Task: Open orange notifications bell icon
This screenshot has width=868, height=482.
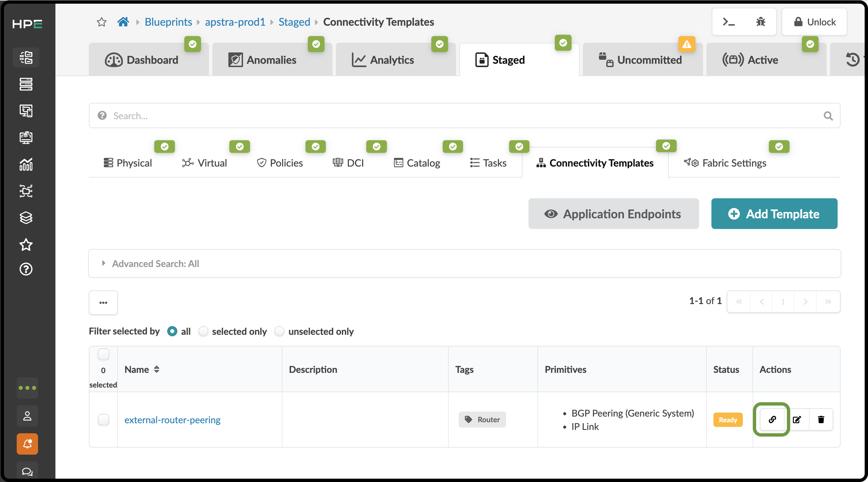Action: point(27,444)
